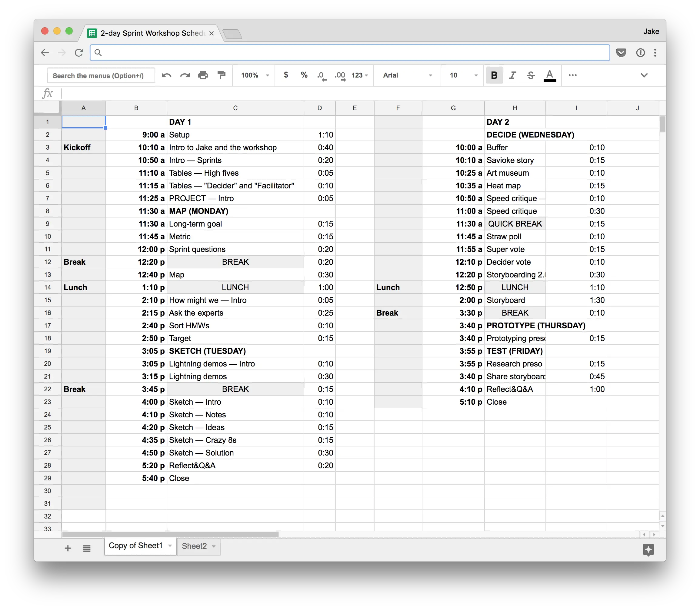
Task: Select the "DAY 2" cell
Action: click(515, 122)
